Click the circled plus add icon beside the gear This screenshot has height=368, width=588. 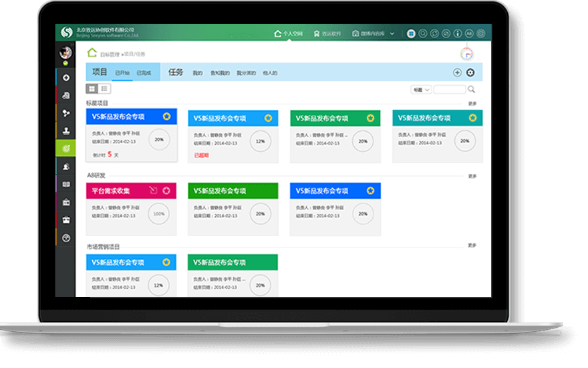coord(457,72)
